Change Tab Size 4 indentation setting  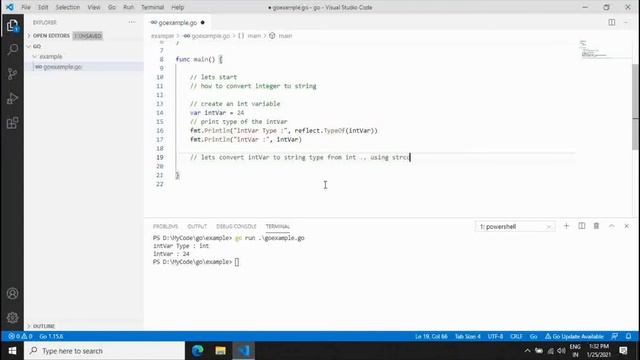pos(467,336)
